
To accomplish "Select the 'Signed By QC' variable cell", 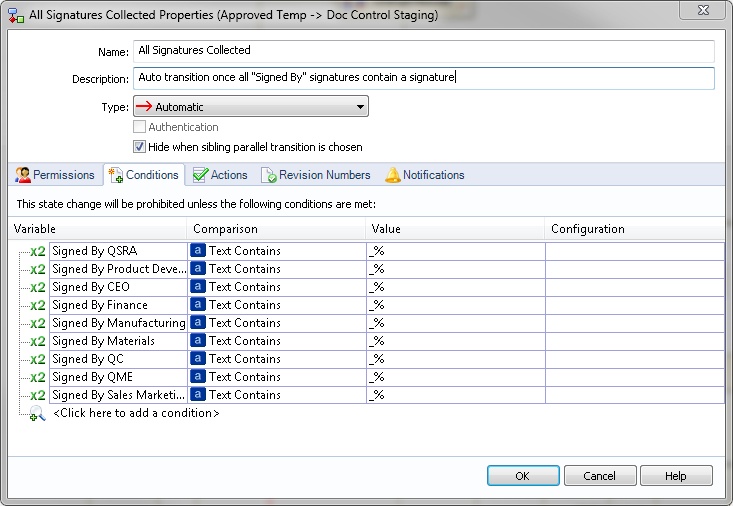I will click(118, 359).
